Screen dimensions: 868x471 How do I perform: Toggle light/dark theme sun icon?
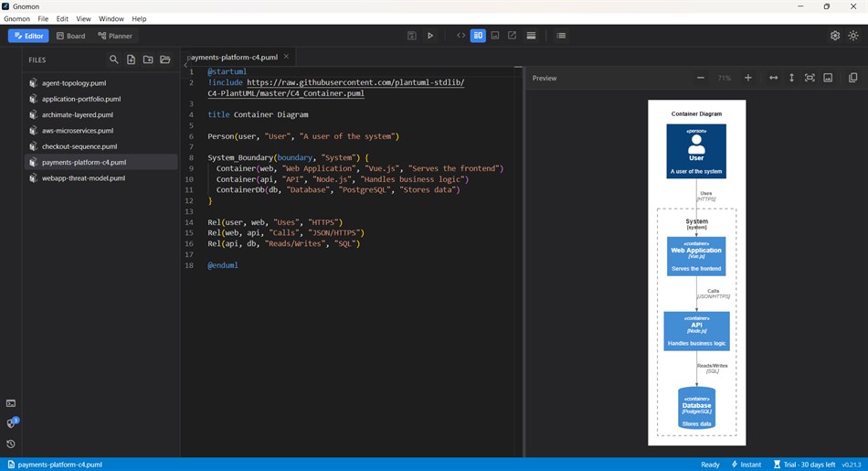pyautogui.click(x=853, y=36)
